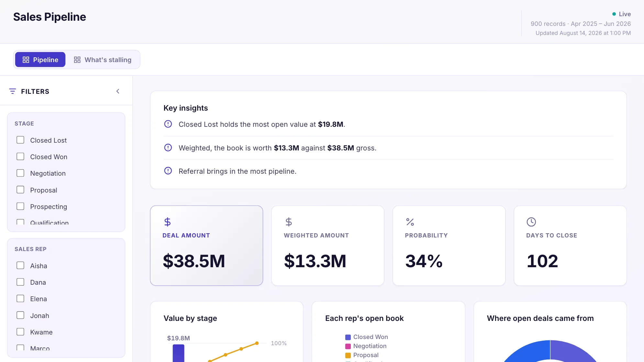Click the Proposal legend swatch
Viewport: 644px width, 362px height.
click(x=348, y=355)
